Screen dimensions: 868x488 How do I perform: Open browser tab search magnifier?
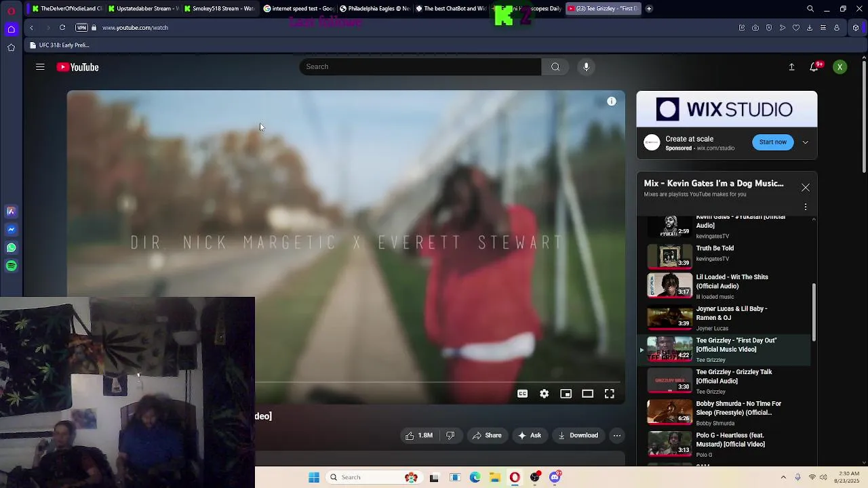tap(810, 9)
